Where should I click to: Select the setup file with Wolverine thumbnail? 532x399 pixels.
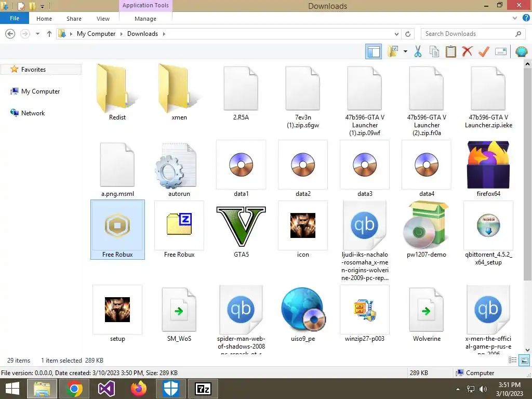[117, 314]
